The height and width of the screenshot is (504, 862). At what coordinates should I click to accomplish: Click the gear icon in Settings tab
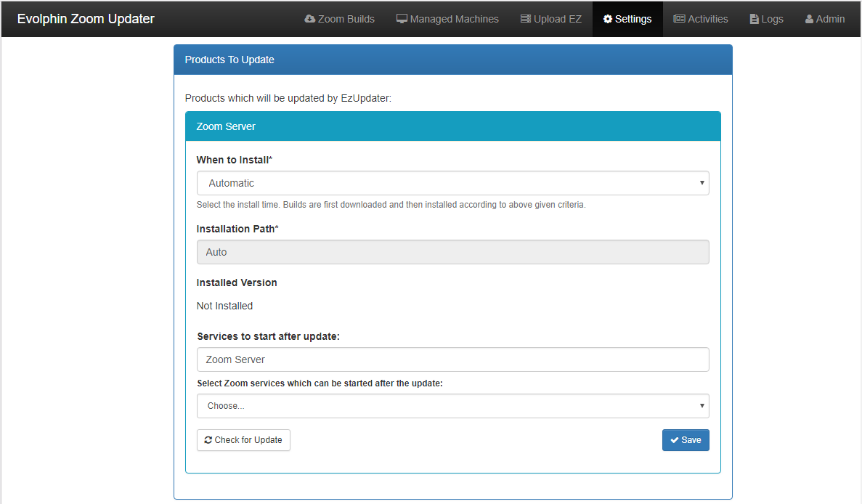[608, 19]
